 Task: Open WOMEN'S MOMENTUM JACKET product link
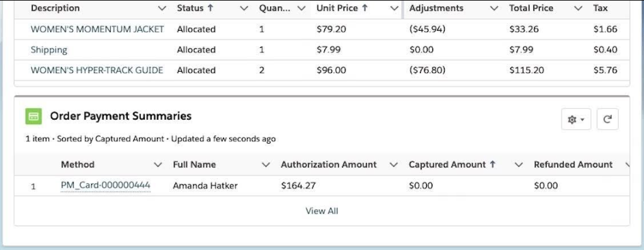[98, 29]
